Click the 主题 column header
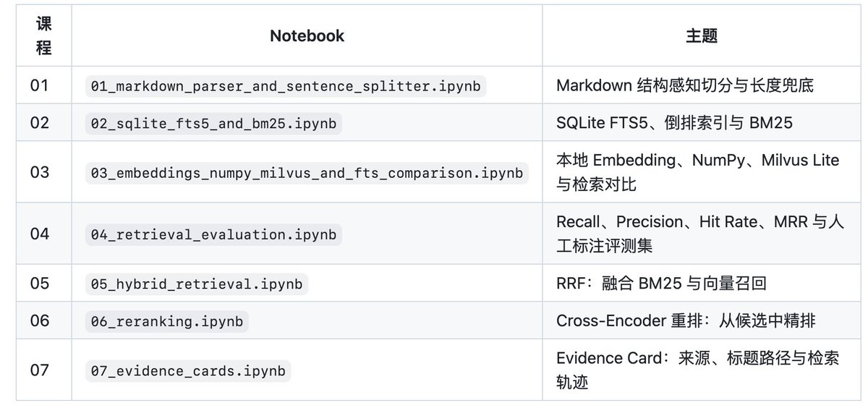 (x=702, y=35)
